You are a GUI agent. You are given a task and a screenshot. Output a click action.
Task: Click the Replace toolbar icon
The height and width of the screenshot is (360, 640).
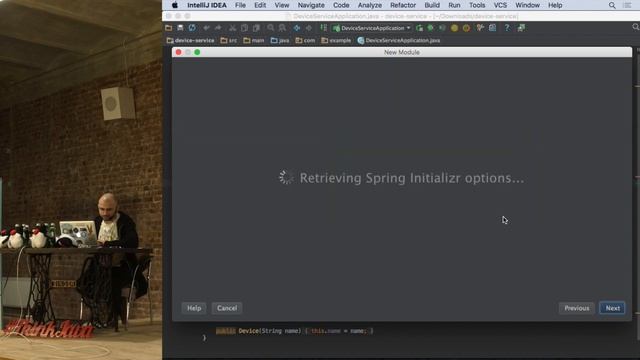point(282,28)
